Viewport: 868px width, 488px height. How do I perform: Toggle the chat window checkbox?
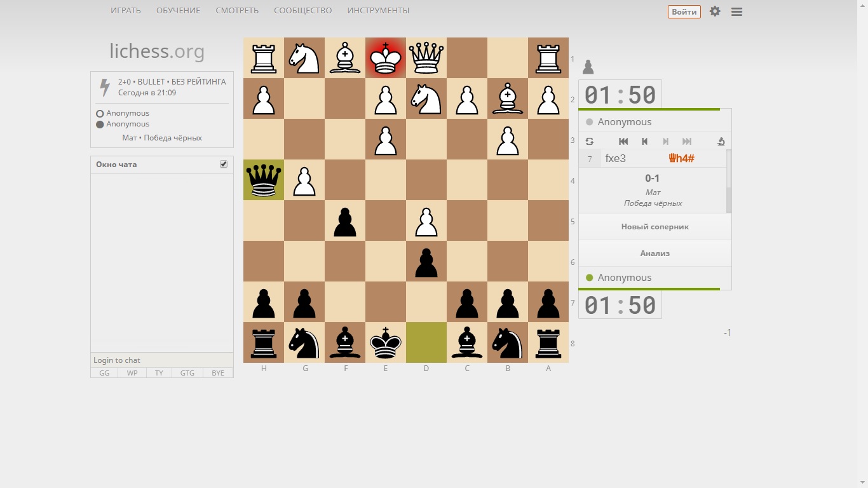point(224,164)
